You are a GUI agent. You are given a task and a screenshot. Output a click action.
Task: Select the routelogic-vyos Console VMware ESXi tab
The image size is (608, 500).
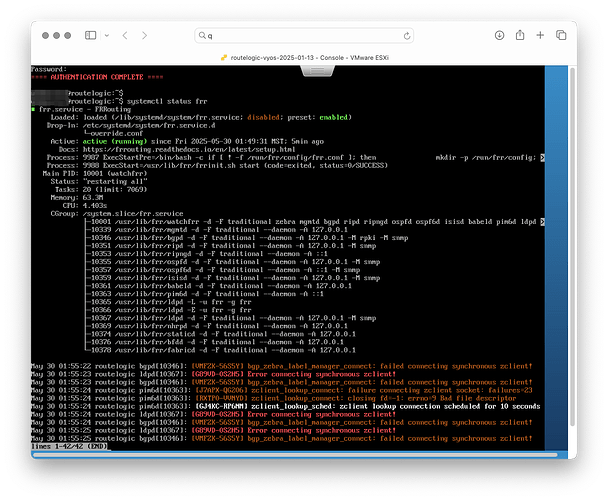(x=304, y=57)
